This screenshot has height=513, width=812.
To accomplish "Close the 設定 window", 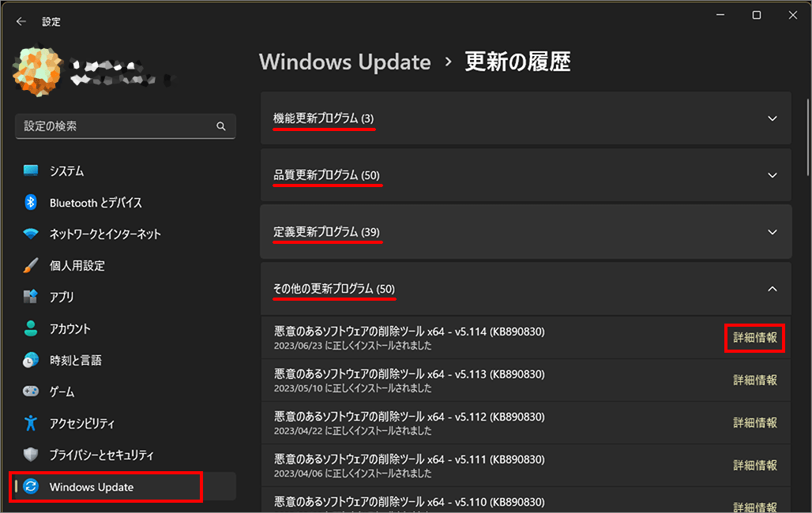I will click(x=793, y=15).
